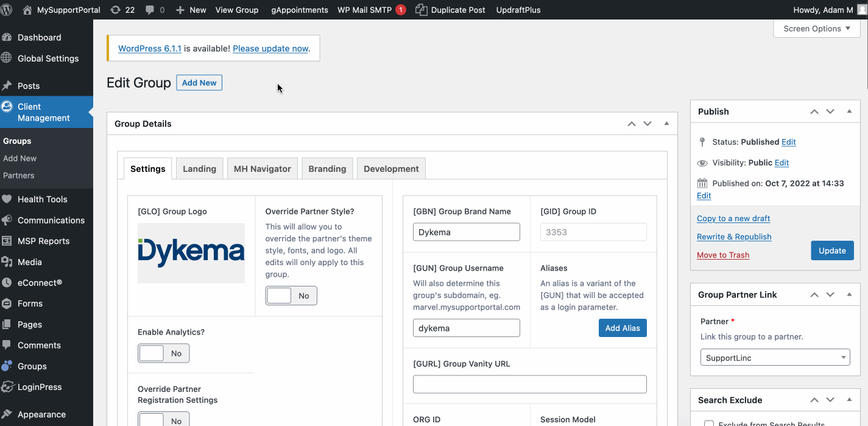The height and width of the screenshot is (426, 868).
Task: Collapse the Search Exclude panel
Action: coord(849,400)
